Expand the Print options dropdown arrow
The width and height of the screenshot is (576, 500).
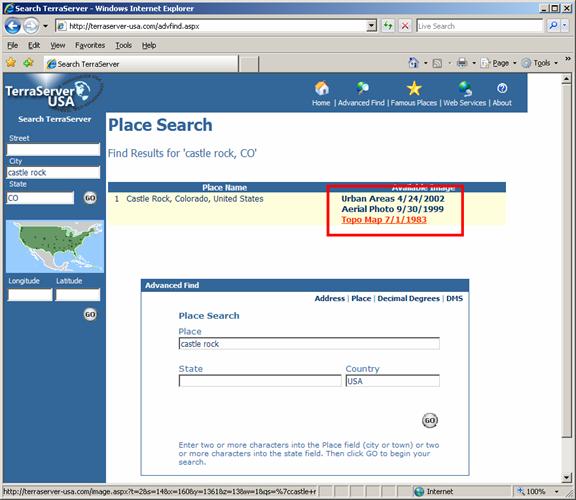click(x=474, y=63)
